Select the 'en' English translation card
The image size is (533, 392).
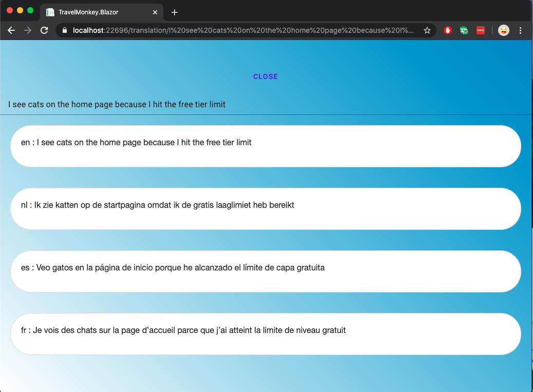click(266, 146)
